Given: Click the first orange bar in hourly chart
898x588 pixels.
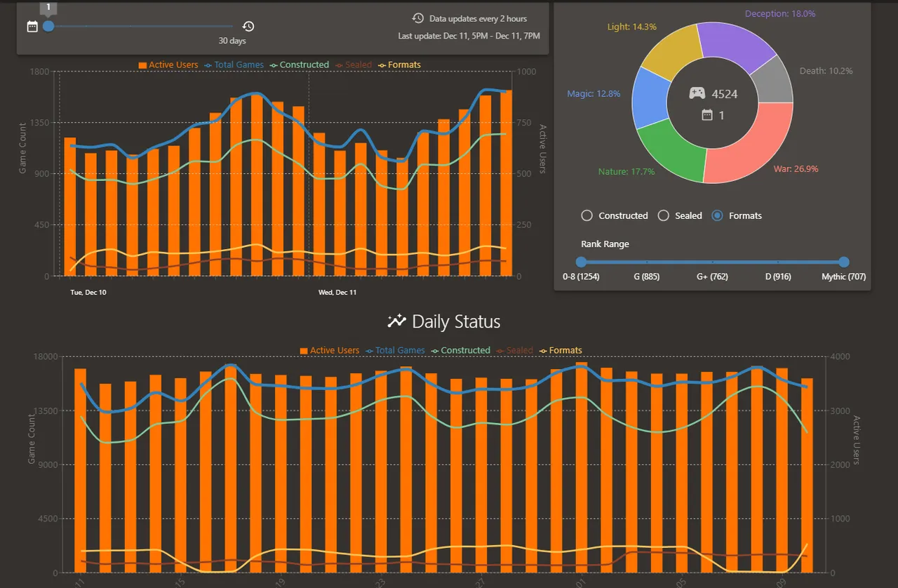Looking at the screenshot, I should [x=70, y=206].
